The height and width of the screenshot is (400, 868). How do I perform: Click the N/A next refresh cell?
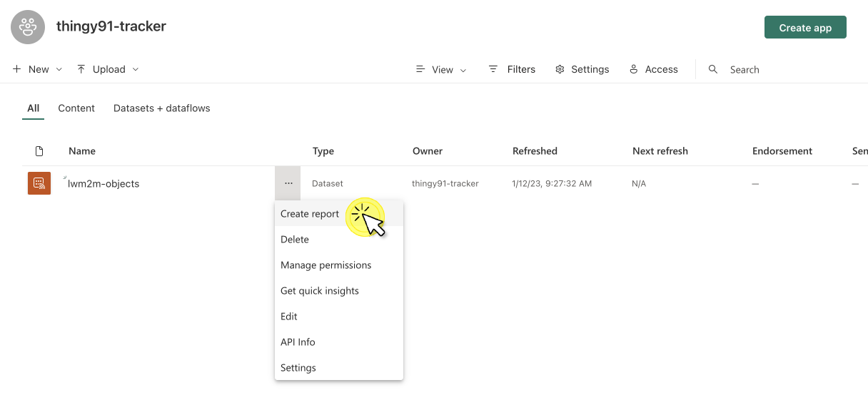tap(639, 183)
